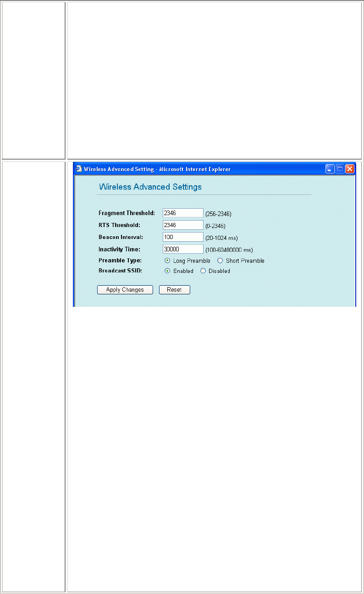Click the (100-60480000 ms) range hint
Viewport: 364px width, 594px height.
(229, 250)
